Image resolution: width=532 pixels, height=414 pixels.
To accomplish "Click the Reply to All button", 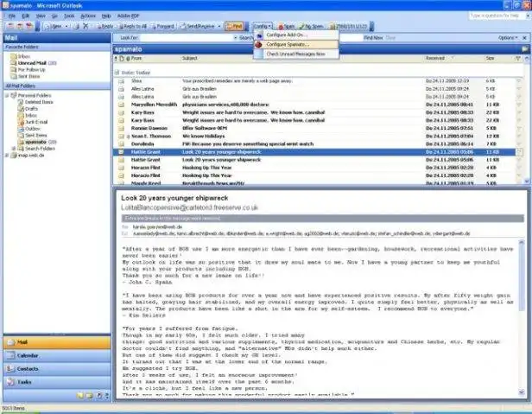I will (x=133, y=26).
